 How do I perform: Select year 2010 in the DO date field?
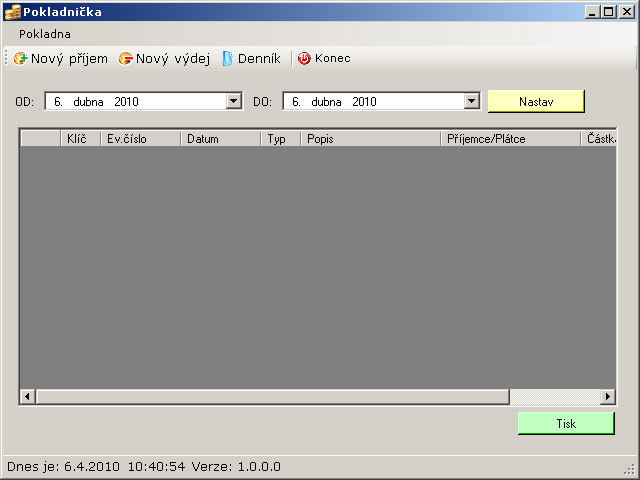tap(364, 102)
